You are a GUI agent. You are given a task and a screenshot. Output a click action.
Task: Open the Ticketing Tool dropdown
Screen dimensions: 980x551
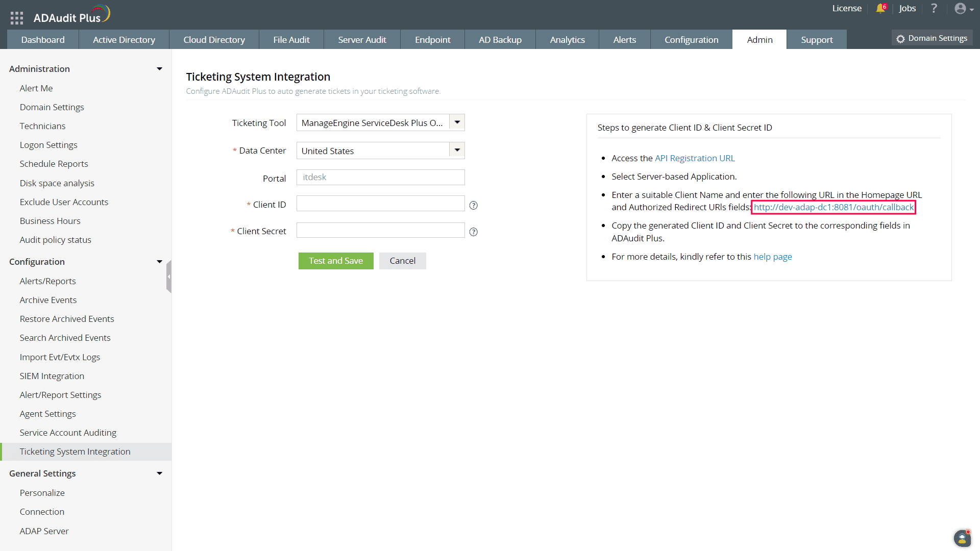[457, 122]
